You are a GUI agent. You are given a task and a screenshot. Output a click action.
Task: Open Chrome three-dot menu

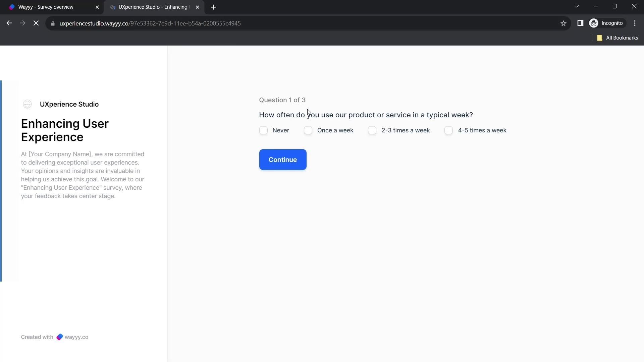[635, 23]
